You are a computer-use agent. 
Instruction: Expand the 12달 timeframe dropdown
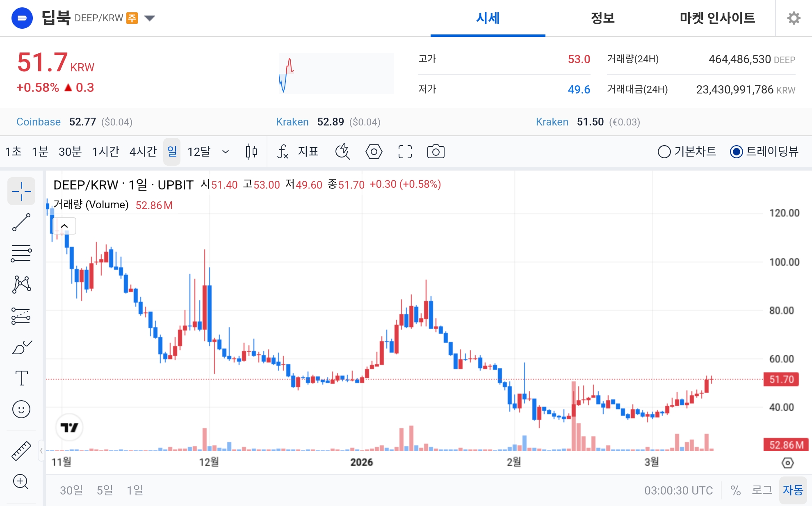[225, 152]
